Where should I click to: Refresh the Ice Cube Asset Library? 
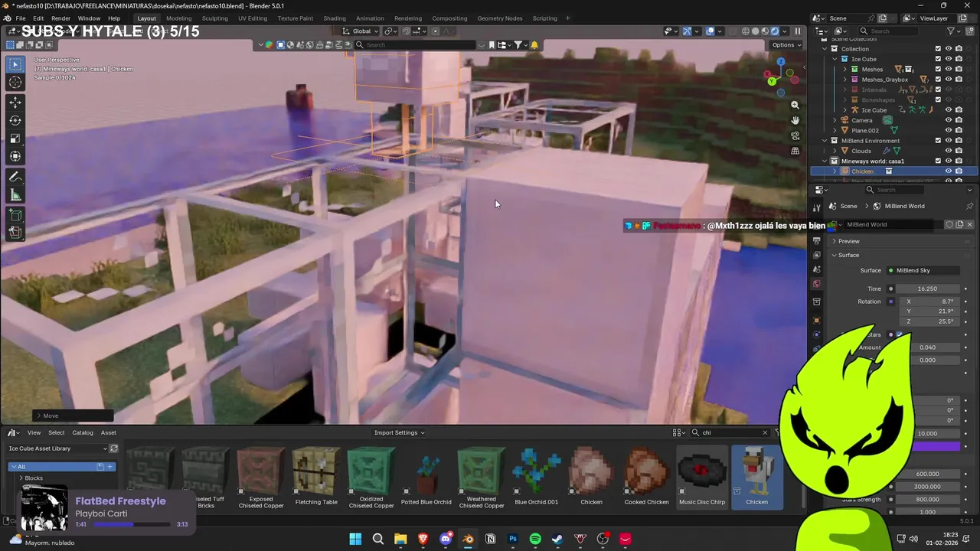[x=114, y=448]
